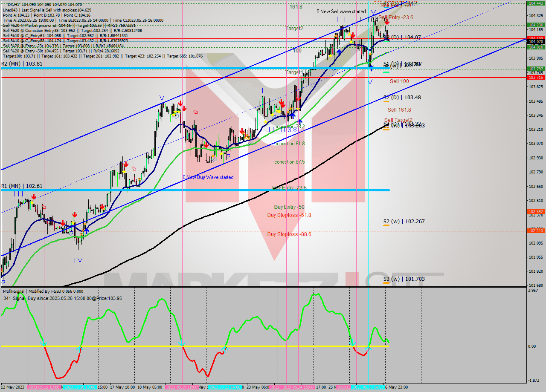Click the 2.957 oscillator scale value
This screenshot has height=392, width=546.
[x=534, y=291]
